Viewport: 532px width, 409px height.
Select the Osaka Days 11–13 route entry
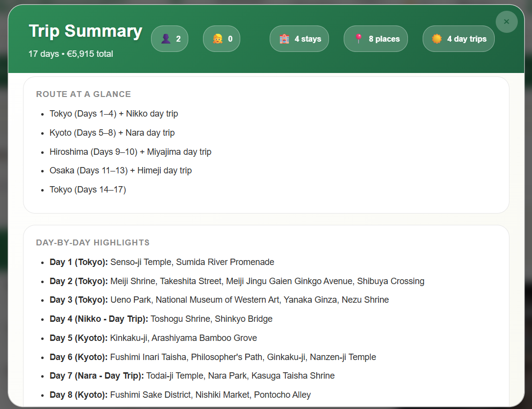[121, 170]
